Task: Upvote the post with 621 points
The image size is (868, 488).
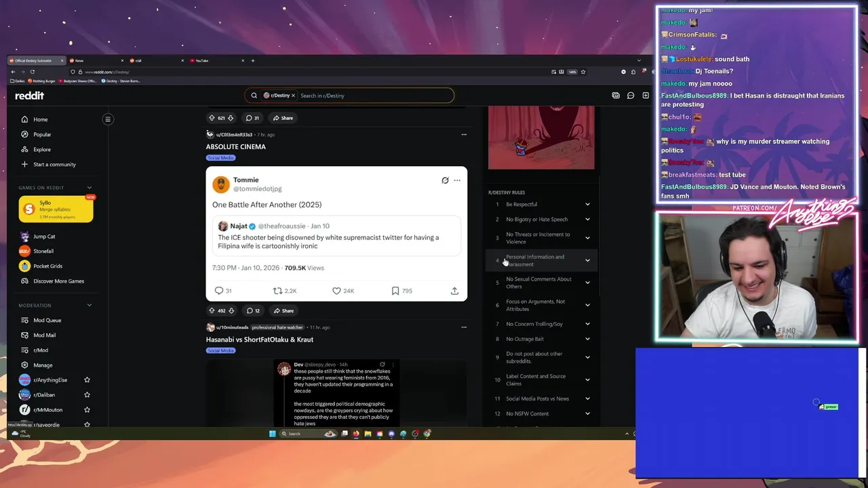Action: pos(212,118)
